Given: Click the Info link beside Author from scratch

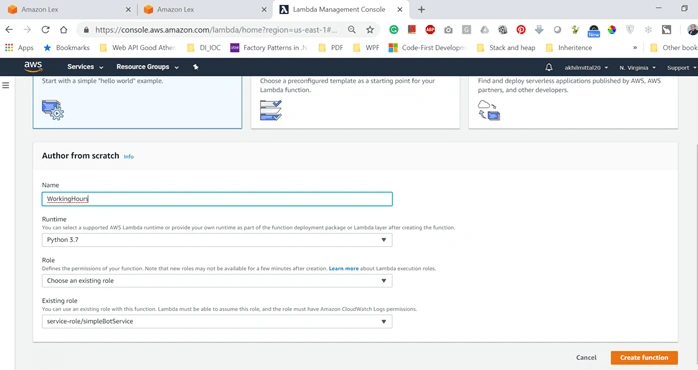Looking at the screenshot, I should (129, 157).
